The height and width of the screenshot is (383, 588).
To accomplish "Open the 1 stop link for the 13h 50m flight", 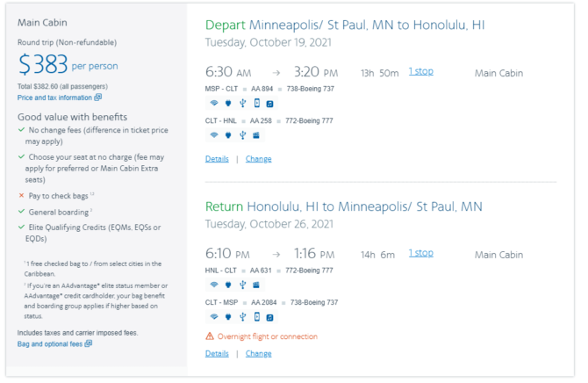I will point(420,71).
